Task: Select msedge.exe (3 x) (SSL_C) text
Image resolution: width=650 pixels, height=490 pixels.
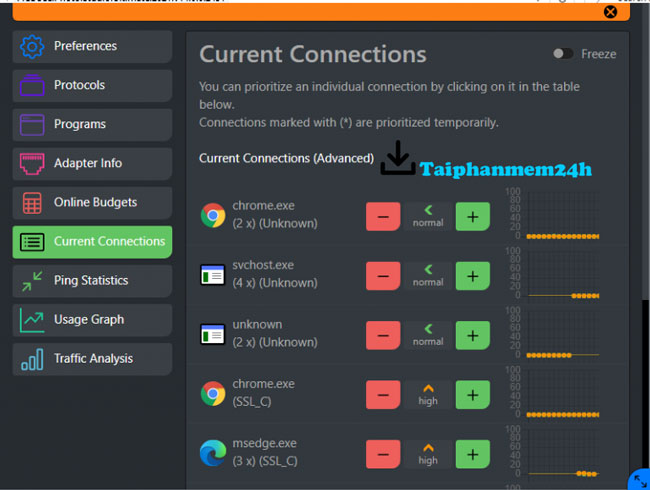Action: (x=265, y=452)
